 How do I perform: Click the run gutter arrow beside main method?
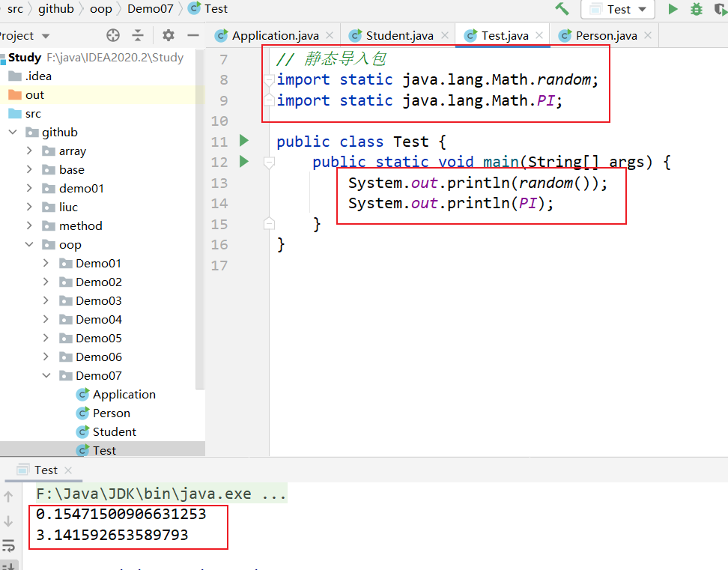tap(243, 161)
